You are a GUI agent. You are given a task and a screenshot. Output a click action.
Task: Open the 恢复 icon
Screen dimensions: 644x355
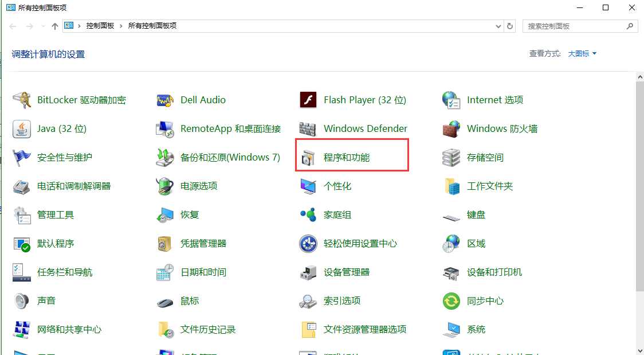pos(165,215)
